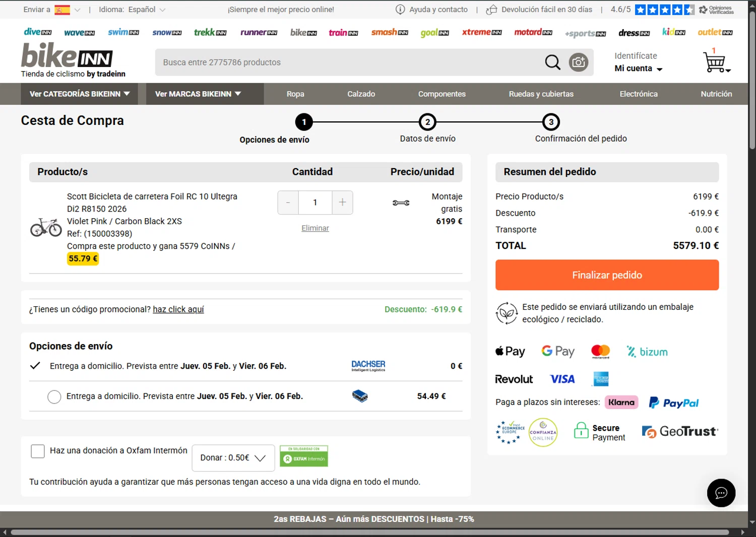Increase product quantity with plus button
Screen dimensions: 756x537
[342, 203]
